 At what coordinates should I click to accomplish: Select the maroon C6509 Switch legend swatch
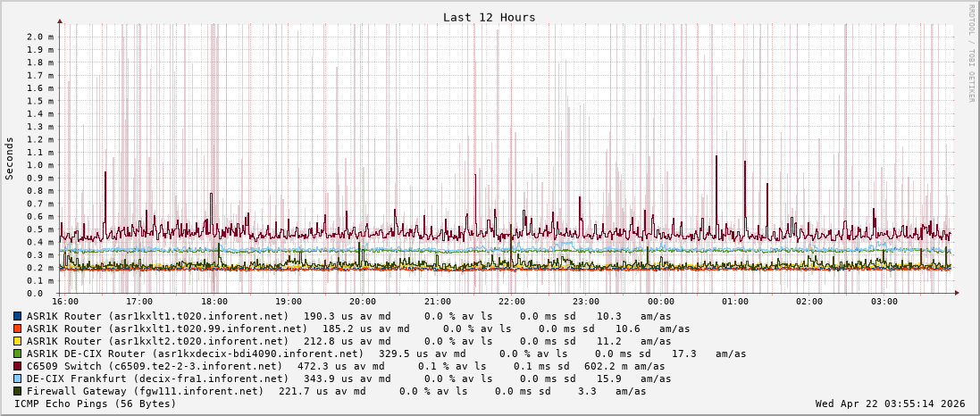pyautogui.click(x=18, y=366)
